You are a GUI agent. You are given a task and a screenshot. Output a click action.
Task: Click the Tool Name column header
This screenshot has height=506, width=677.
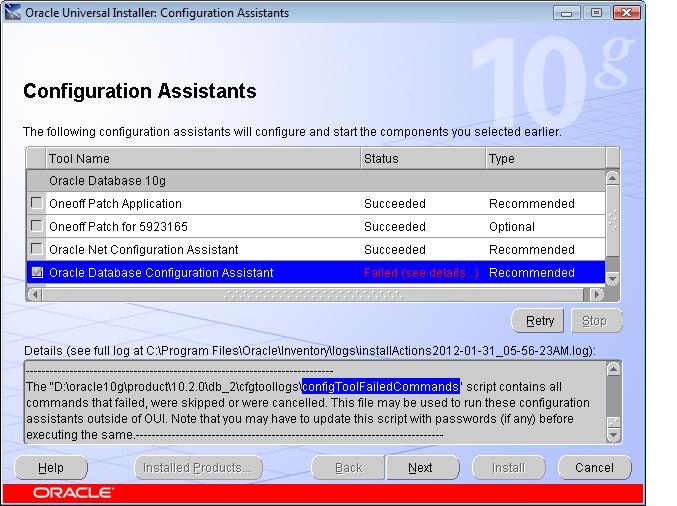tap(203, 158)
